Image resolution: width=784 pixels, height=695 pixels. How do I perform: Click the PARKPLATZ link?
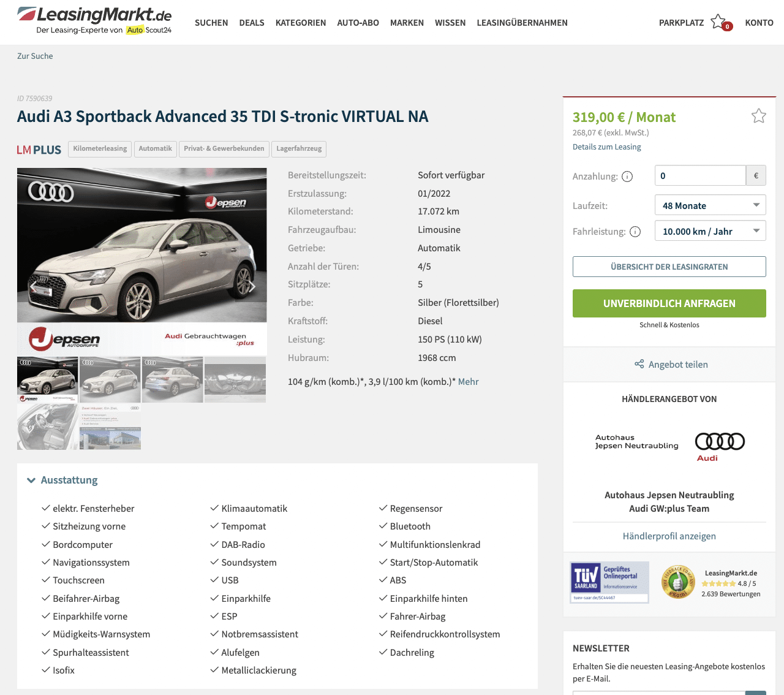point(681,23)
